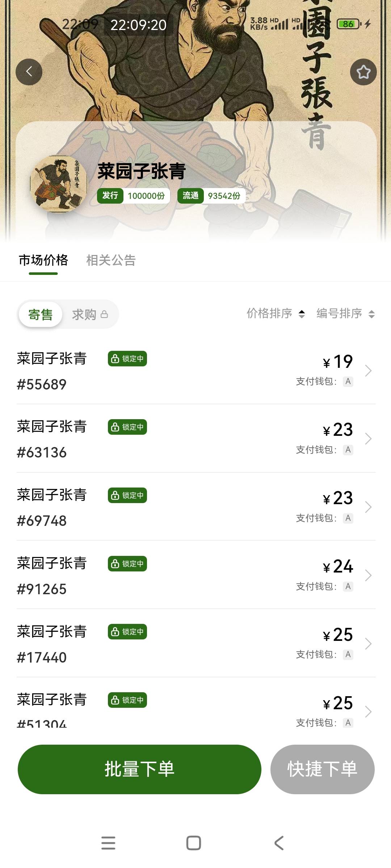The image size is (391, 868).
Task: Sort listings by 价格排序
Action: point(276,313)
